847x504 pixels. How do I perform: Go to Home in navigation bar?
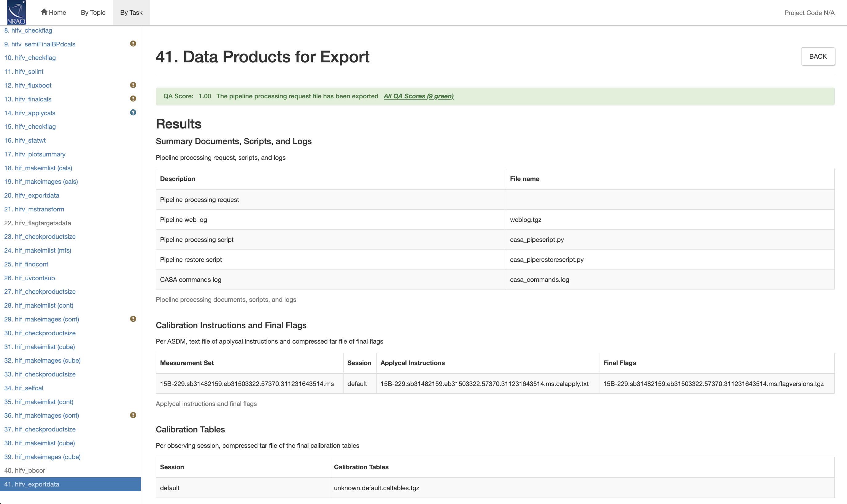coord(54,13)
